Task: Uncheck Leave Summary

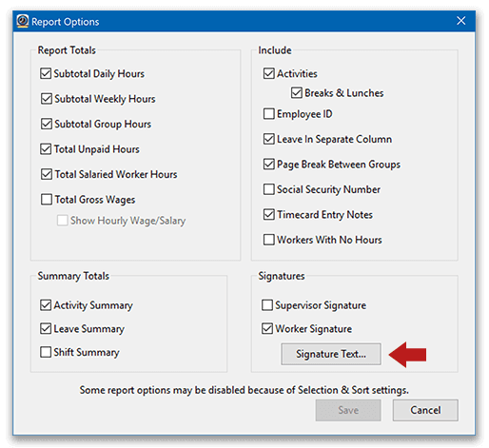Action: tap(46, 328)
